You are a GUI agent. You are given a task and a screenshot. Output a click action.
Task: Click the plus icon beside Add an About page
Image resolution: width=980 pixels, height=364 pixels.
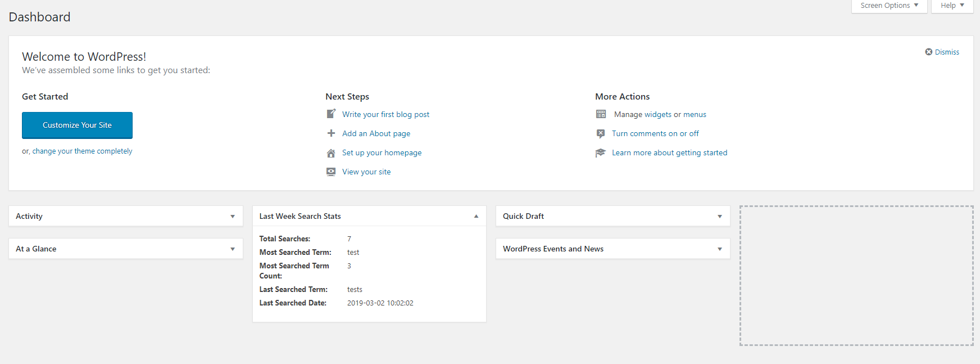pos(331,133)
